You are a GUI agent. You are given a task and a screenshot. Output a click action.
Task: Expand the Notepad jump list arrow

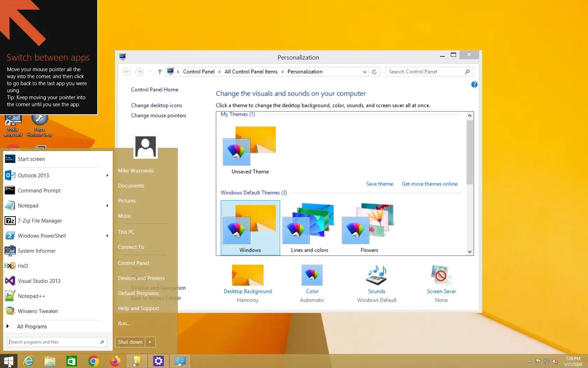pos(107,205)
